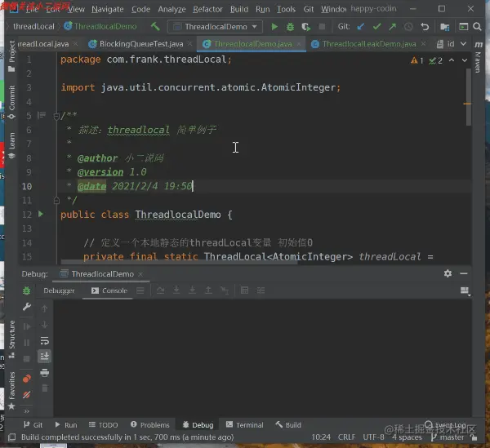This screenshot has height=448, width=490.
Task: Click the Search Everywhere magnifier icon
Action: tap(477, 27)
